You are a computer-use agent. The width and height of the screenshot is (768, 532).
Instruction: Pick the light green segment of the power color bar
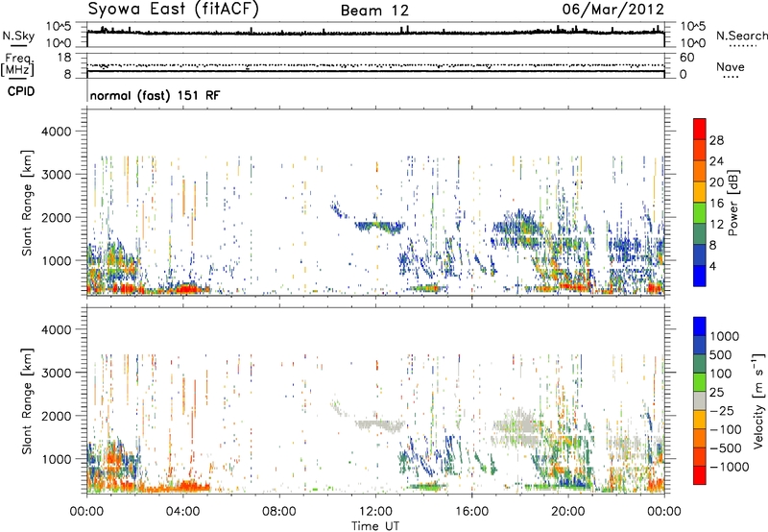tap(700, 213)
